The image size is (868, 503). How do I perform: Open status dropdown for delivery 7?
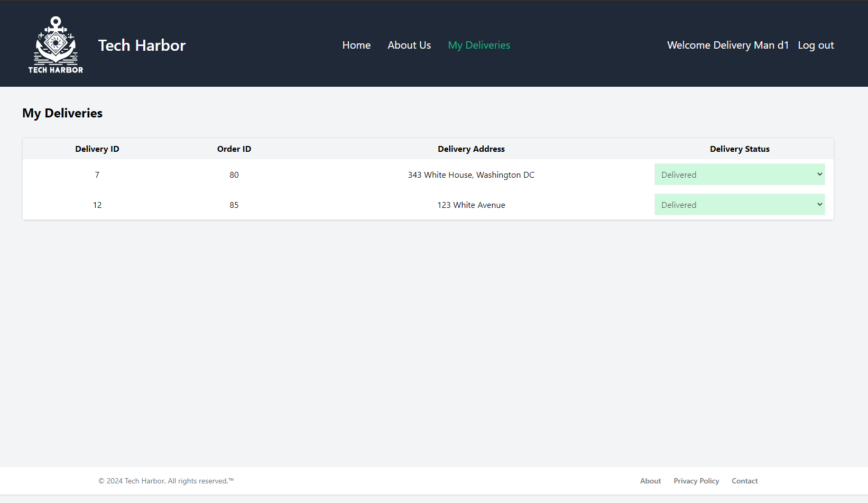click(x=740, y=175)
